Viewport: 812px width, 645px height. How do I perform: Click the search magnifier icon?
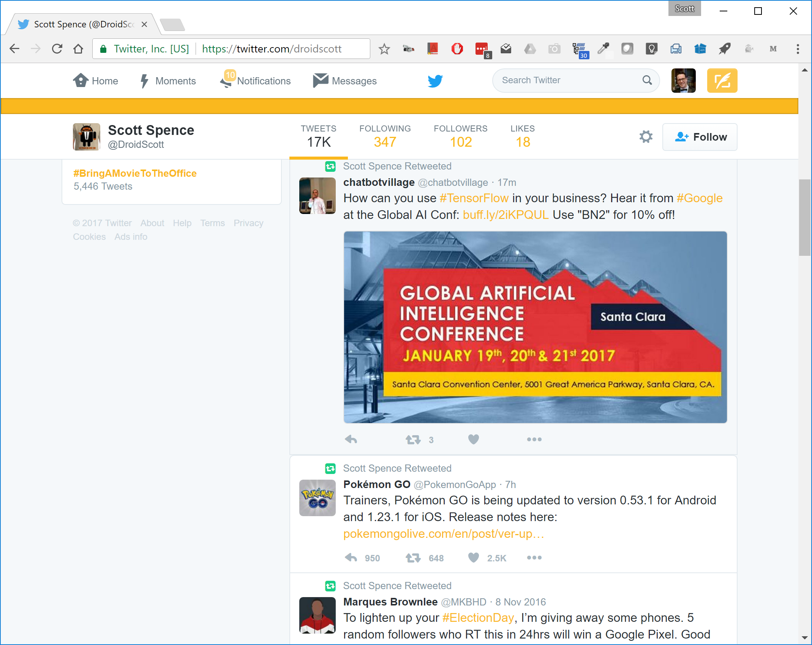647,80
